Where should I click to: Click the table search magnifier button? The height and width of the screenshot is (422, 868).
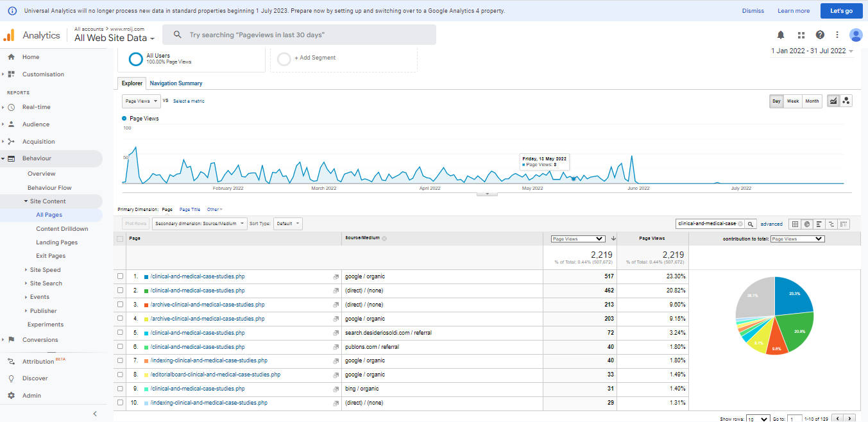point(751,224)
